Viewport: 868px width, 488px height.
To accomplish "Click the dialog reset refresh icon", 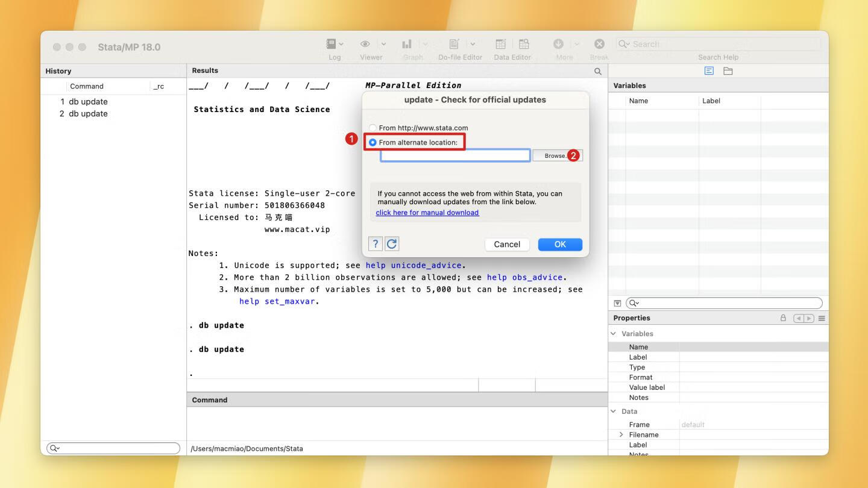I will tap(392, 243).
